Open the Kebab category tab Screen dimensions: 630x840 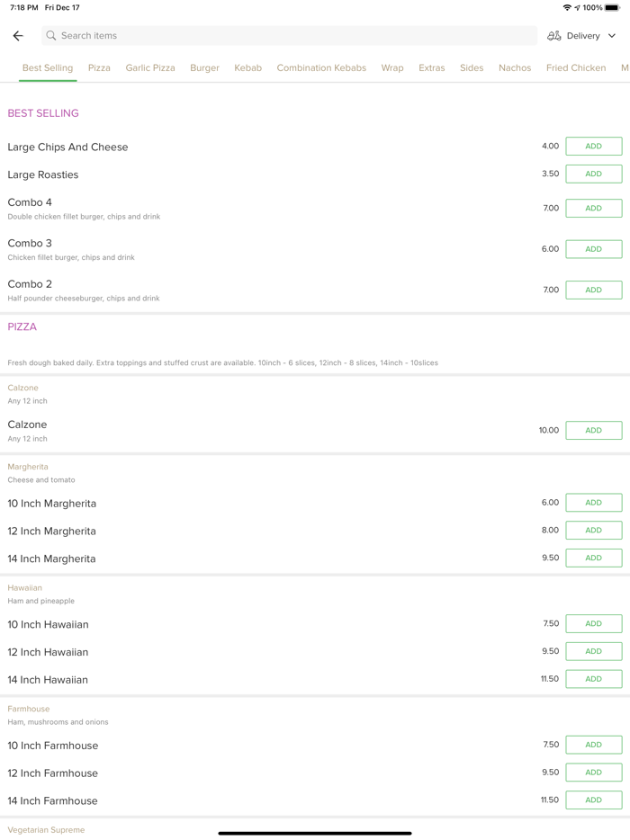point(247,67)
